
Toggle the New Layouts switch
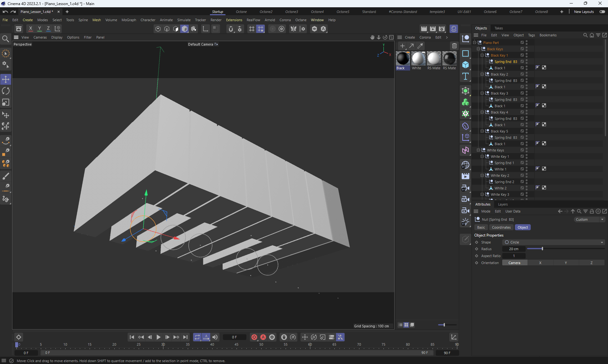[602, 12]
